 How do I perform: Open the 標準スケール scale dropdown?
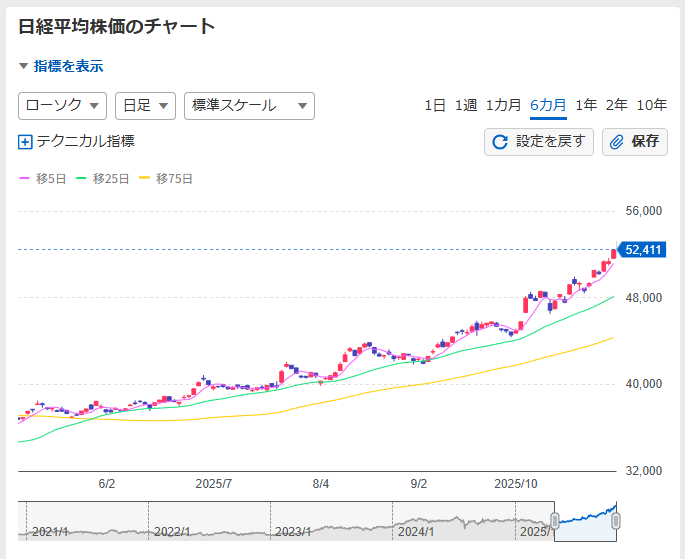249,106
